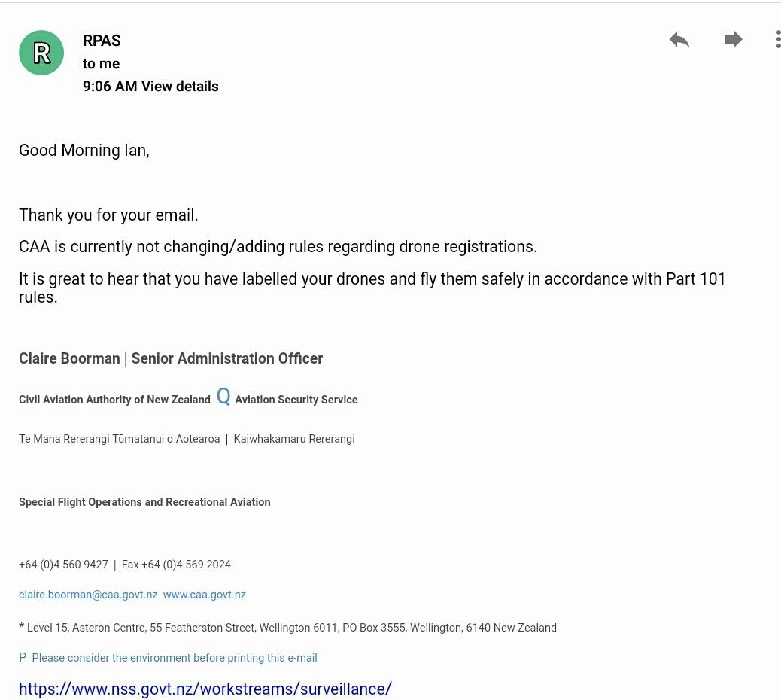Screen dimensions: 781x700
Task: Click the Claire Boorman signature name
Action: (x=69, y=358)
